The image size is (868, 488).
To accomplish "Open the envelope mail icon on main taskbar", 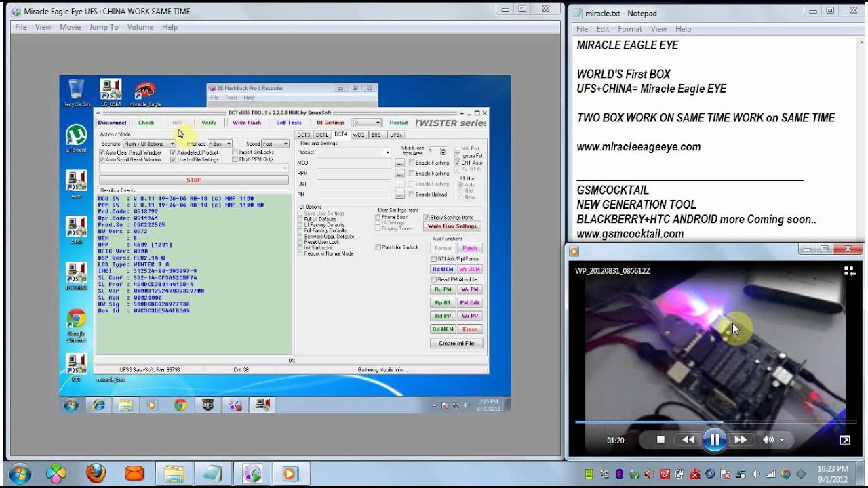I will (134, 473).
